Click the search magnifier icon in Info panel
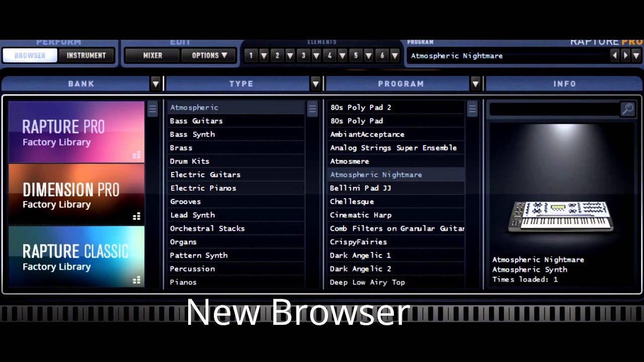The image size is (644, 362). click(x=627, y=109)
